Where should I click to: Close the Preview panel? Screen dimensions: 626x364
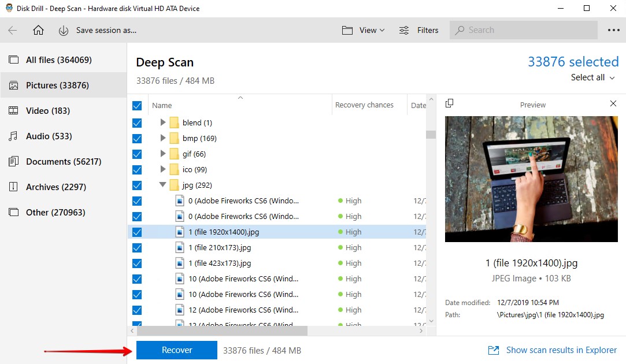point(613,104)
